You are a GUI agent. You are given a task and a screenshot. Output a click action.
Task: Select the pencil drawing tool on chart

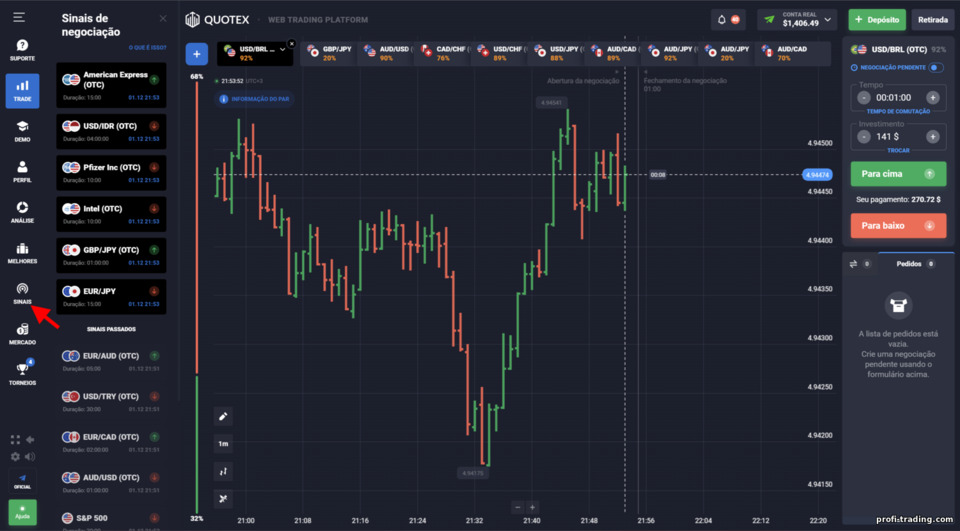(223, 416)
